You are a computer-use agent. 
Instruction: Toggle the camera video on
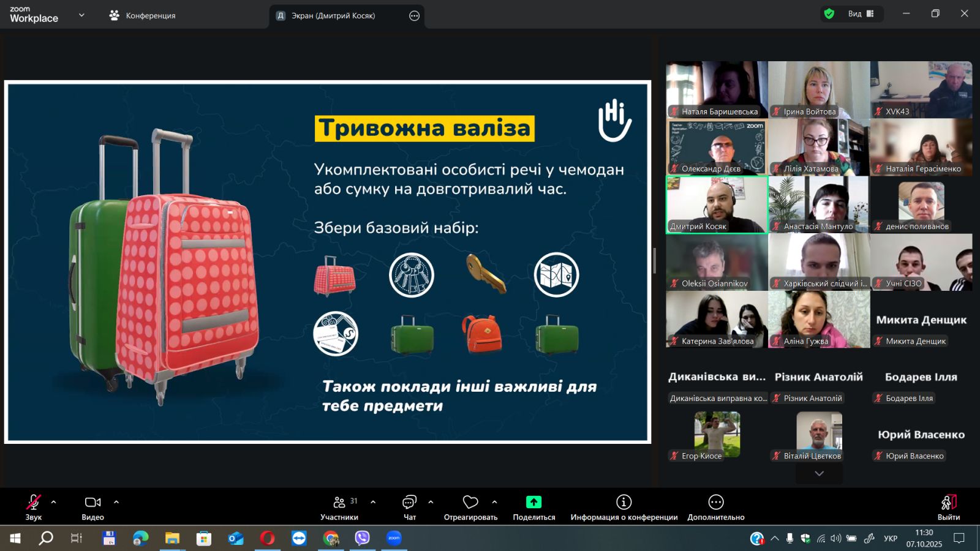pyautogui.click(x=92, y=503)
